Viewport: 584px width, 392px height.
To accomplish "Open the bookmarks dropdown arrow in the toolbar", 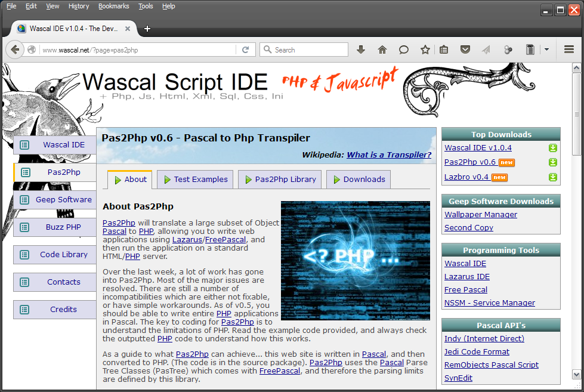I will [546, 50].
